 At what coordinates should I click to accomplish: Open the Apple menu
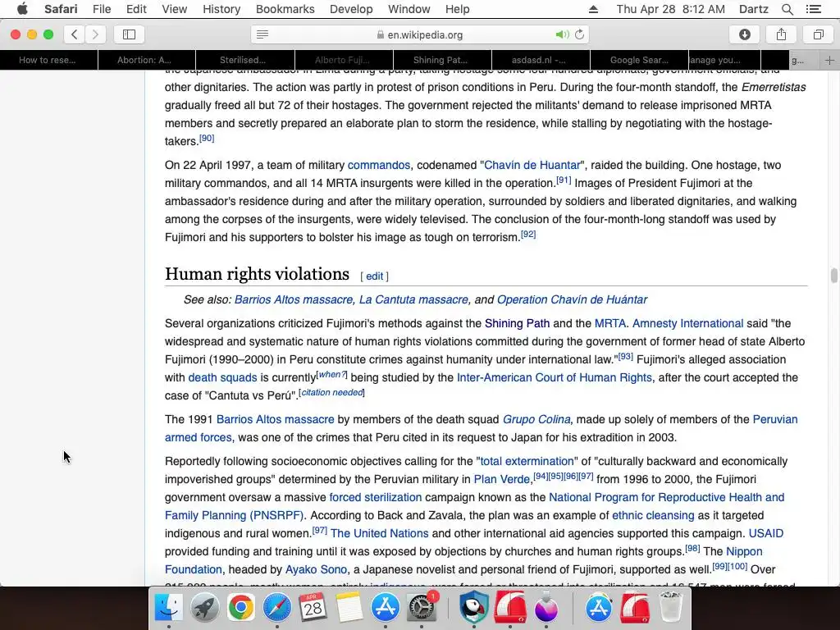click(x=22, y=9)
